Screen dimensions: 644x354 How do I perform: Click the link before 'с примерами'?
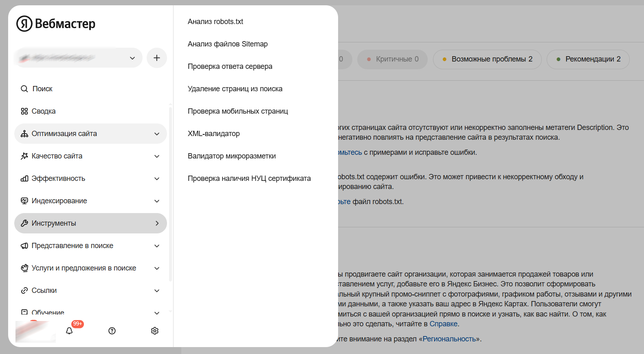point(350,152)
